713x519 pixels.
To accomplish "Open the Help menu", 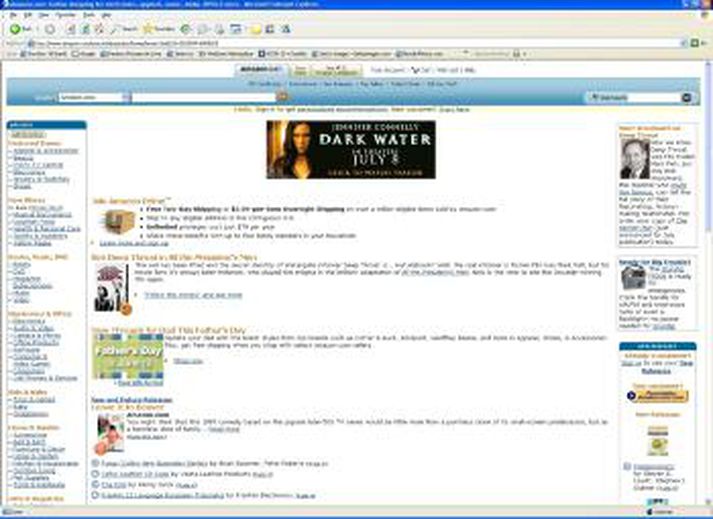I will click(x=106, y=15).
